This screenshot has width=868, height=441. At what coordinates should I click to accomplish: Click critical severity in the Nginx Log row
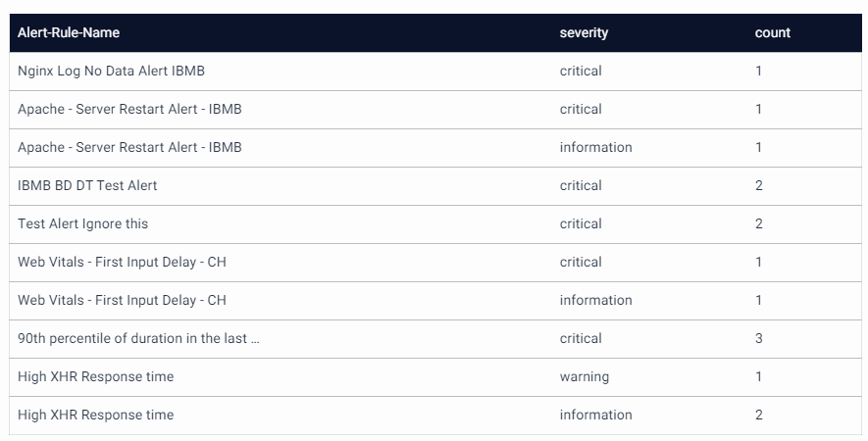tap(581, 71)
